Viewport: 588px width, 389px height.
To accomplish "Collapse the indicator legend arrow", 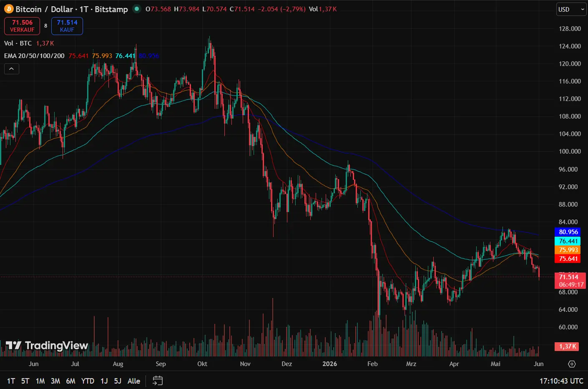I will [12, 69].
